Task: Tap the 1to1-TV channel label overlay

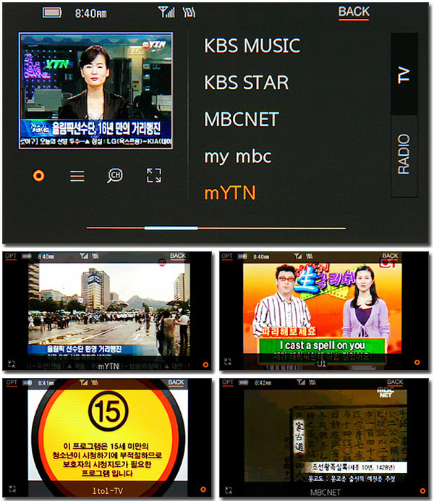Action: pyautogui.click(x=107, y=491)
